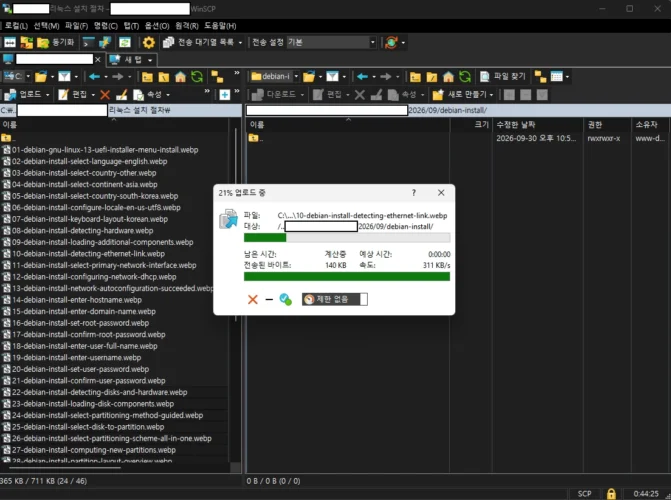
Task: Click the local 속성 properties button
Action: coord(148,94)
